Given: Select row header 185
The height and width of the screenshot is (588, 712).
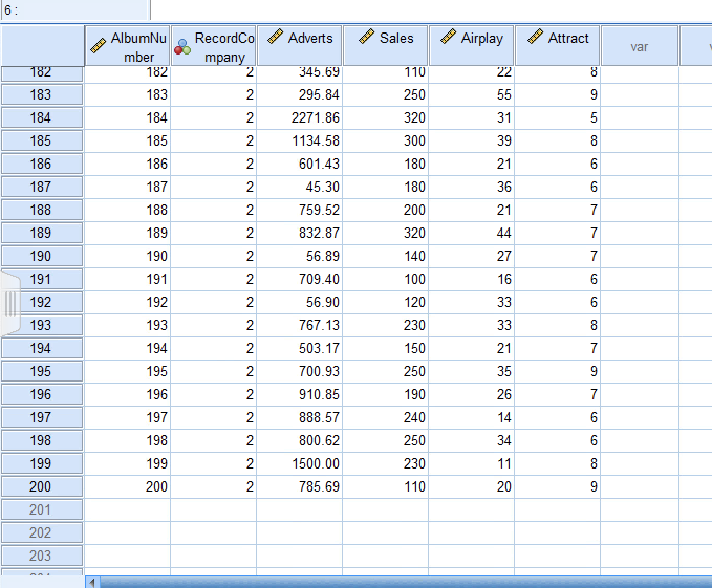Looking at the screenshot, I should click(x=42, y=141).
